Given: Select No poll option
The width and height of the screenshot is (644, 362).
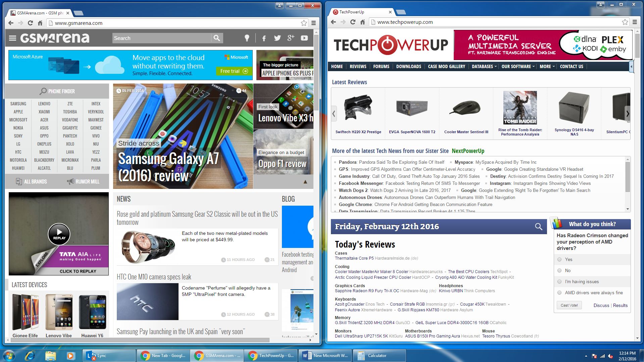Looking at the screenshot, I should [559, 270].
